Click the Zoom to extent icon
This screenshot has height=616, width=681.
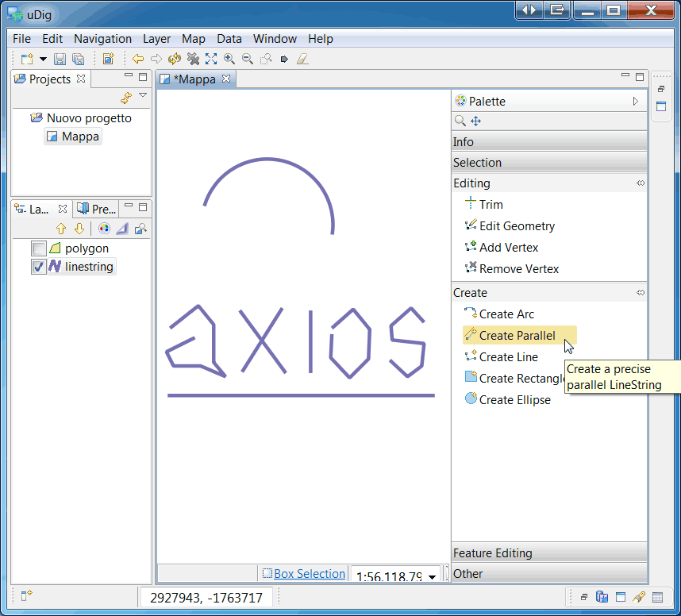[211, 59]
